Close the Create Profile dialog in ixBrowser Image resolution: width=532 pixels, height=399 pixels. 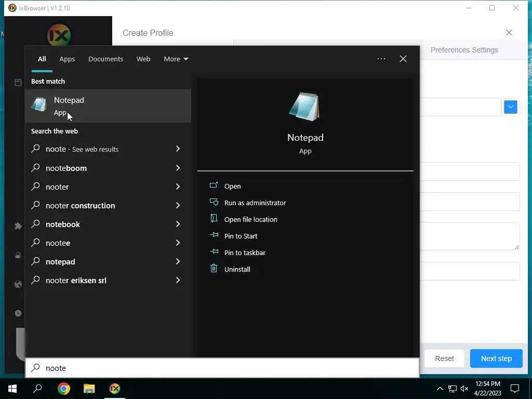[x=509, y=33]
